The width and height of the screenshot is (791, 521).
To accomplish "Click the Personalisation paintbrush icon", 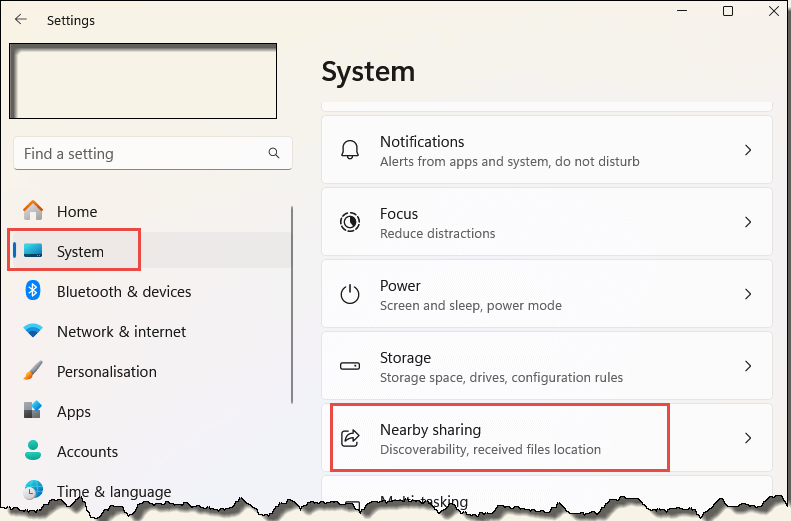I will tap(33, 371).
